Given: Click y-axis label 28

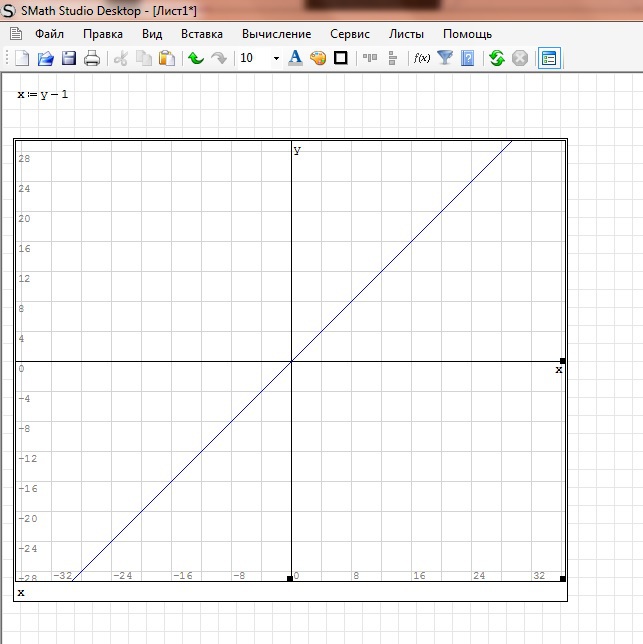Looking at the screenshot, I should point(24,159).
